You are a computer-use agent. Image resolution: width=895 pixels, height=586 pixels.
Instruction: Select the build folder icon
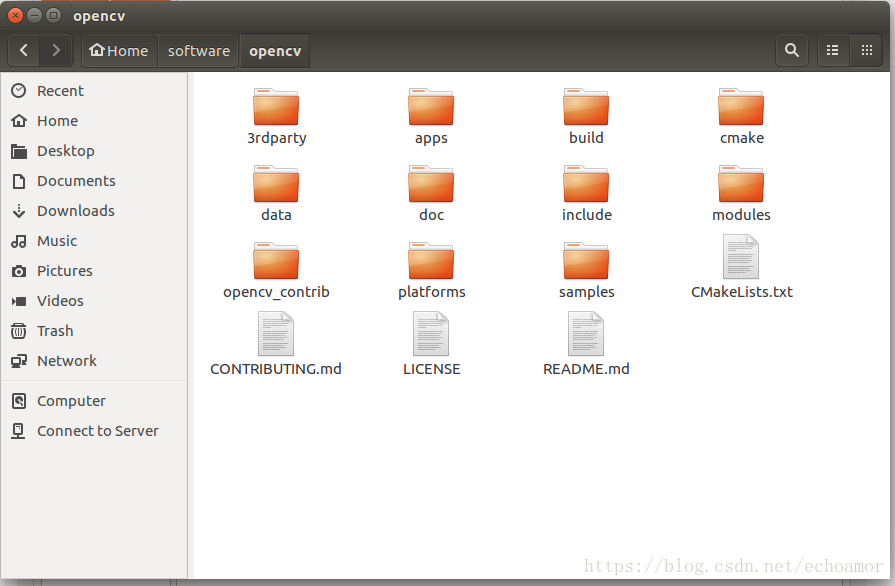[x=586, y=107]
